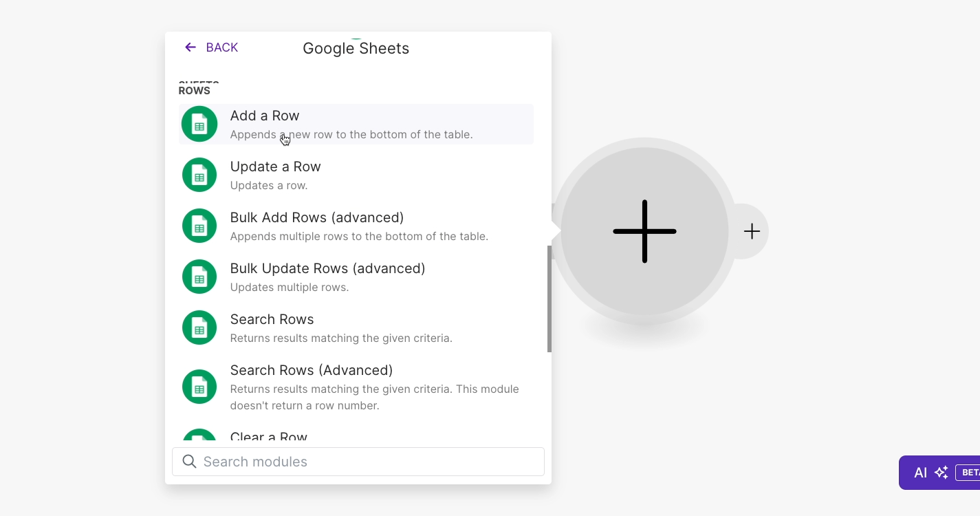Click the 'Updates multiple rows.' description

[x=290, y=287]
